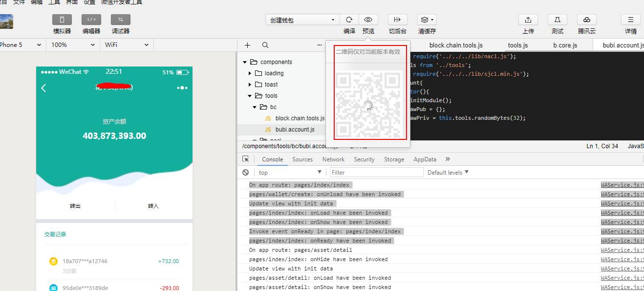Open the 设置 menu
The width and height of the screenshot is (644, 291).
(89, 2)
